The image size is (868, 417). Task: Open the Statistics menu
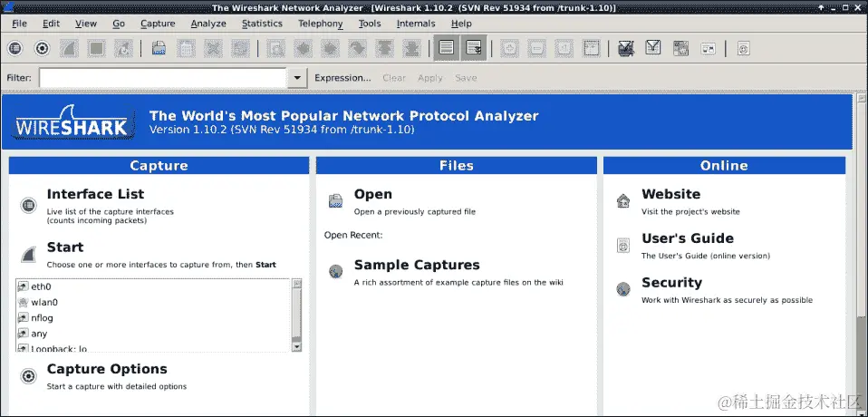[x=262, y=24]
